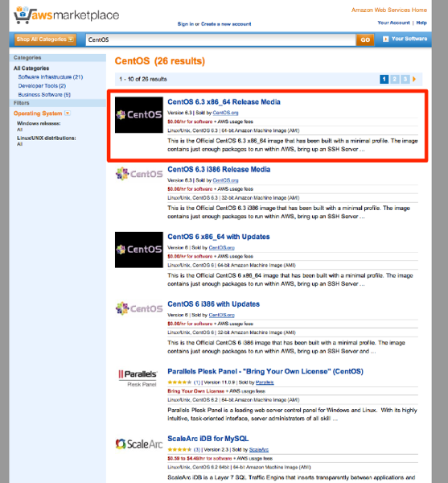The width and height of the screenshot is (448, 483).
Task: Open CentOS 6.3 x86_64 Release Media
Action: point(224,102)
